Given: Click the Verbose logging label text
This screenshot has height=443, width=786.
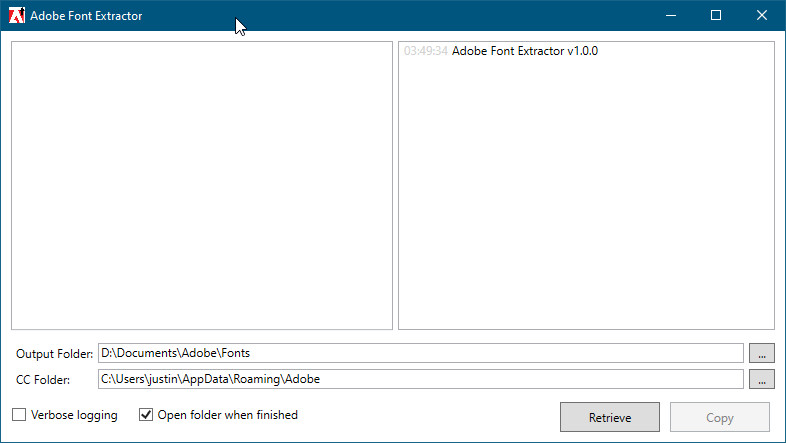Looking at the screenshot, I should [x=74, y=415].
